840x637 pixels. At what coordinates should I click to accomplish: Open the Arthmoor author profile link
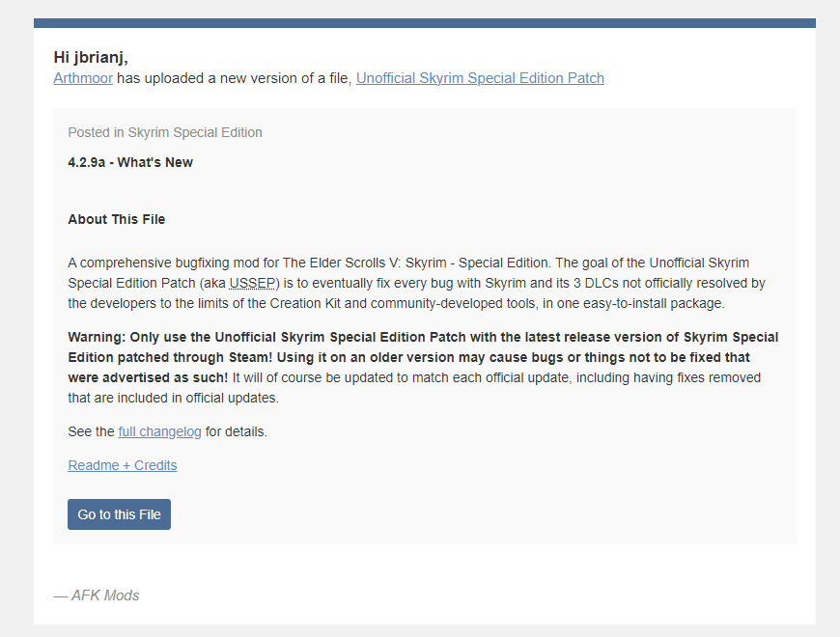pos(83,78)
